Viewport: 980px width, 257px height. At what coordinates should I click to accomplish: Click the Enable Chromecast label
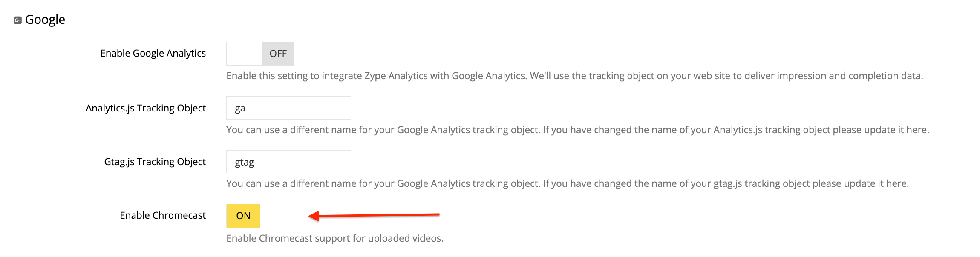163,215
